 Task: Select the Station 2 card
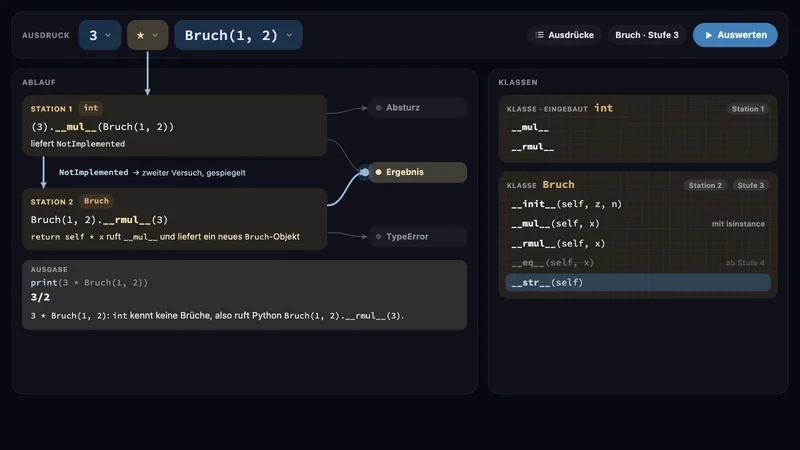point(174,219)
